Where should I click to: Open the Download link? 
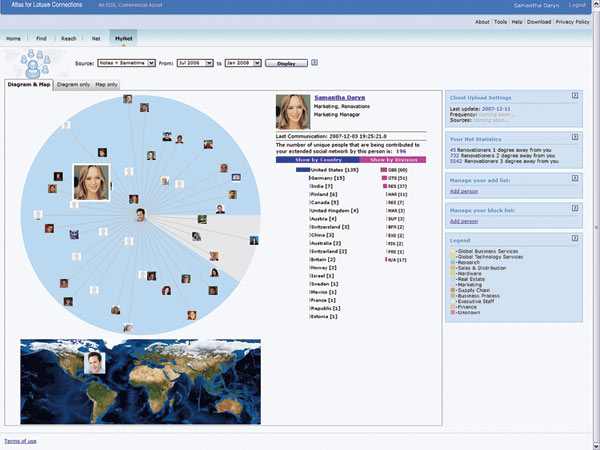point(539,22)
